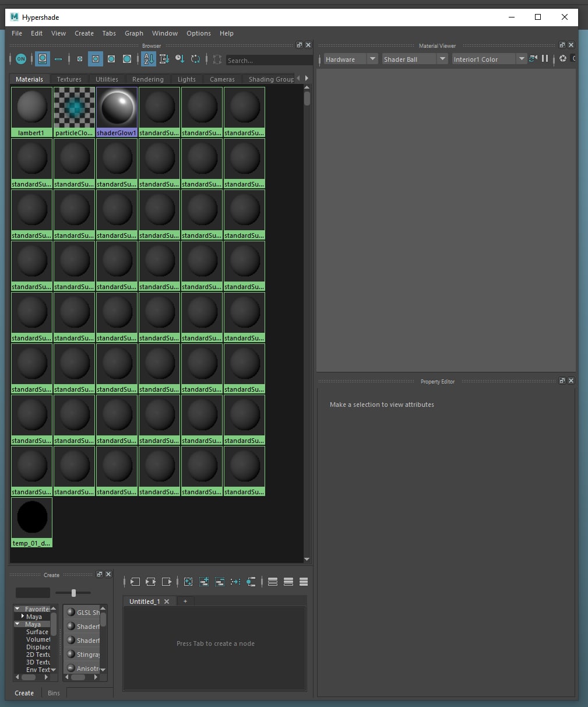The image size is (588, 707).
Task: Select large swatches size icon
Action: click(x=111, y=59)
